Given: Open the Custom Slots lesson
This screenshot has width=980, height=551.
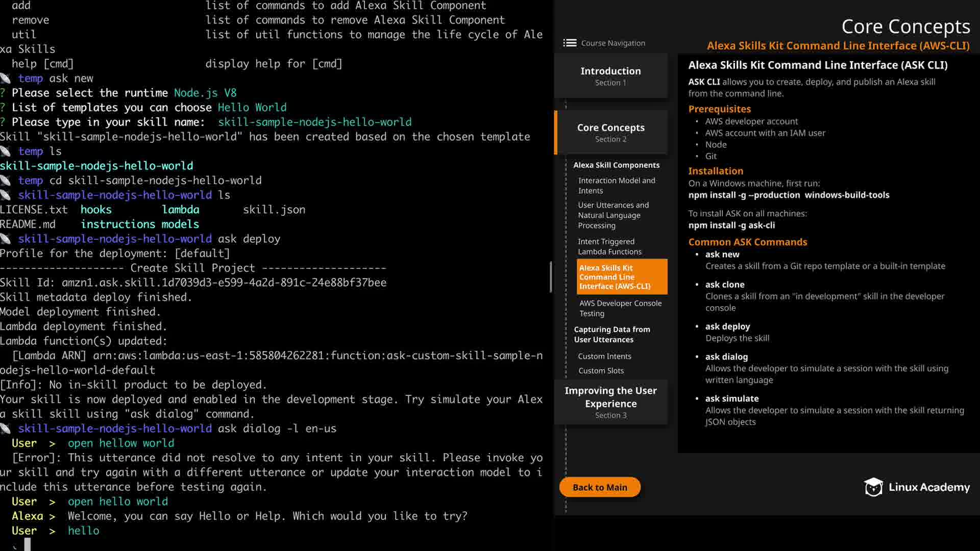Looking at the screenshot, I should 601,370.
